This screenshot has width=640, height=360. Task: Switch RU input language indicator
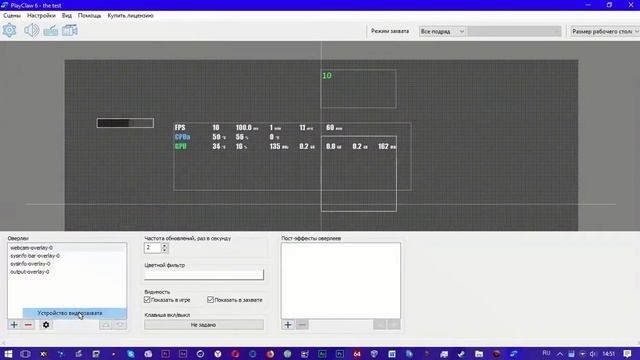point(547,353)
